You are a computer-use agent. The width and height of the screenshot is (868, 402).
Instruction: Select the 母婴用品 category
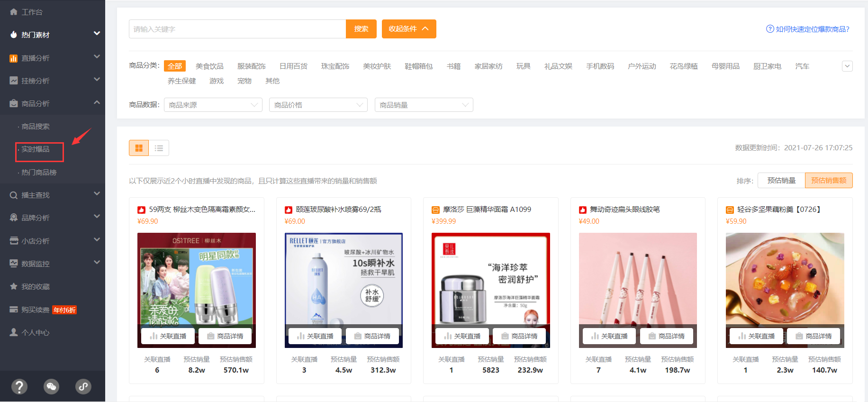(x=726, y=66)
